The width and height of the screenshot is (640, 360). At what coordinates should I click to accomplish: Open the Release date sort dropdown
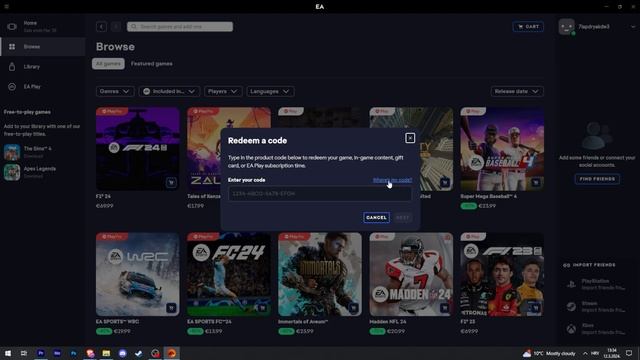[x=517, y=91]
